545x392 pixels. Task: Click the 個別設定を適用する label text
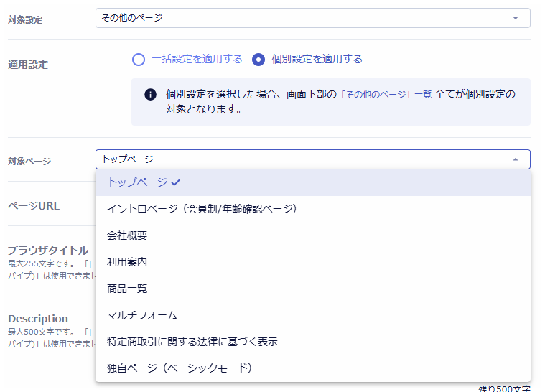click(317, 60)
